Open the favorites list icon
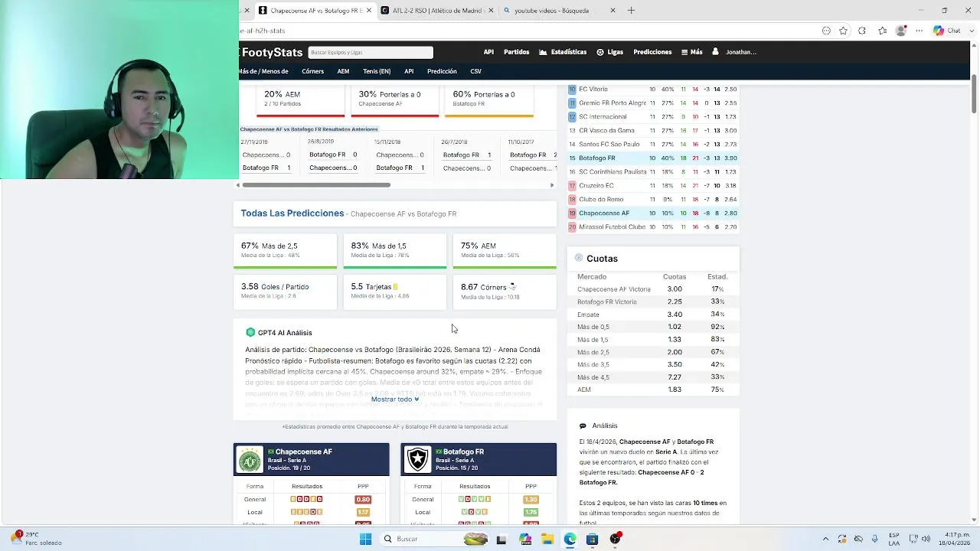This screenshot has height=551, width=980. (x=883, y=31)
